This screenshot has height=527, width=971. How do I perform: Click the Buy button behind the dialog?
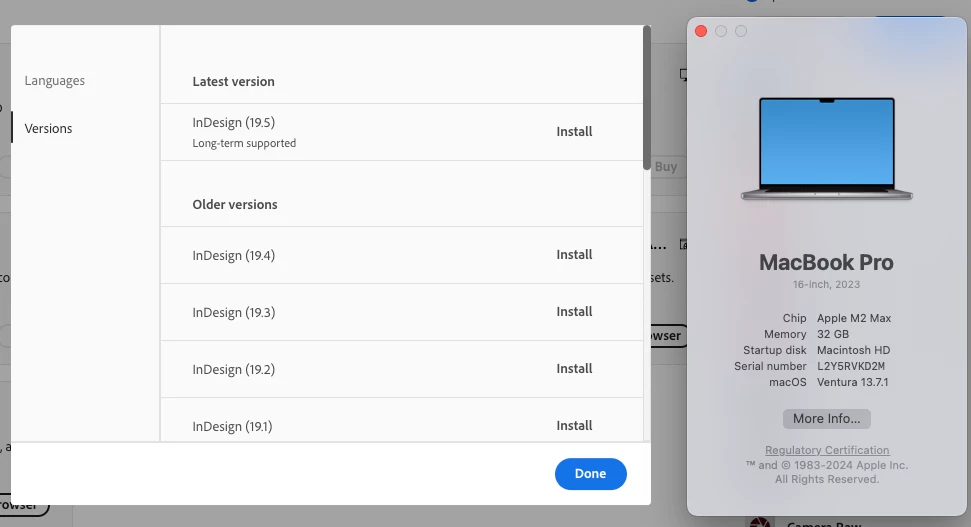coord(668,167)
